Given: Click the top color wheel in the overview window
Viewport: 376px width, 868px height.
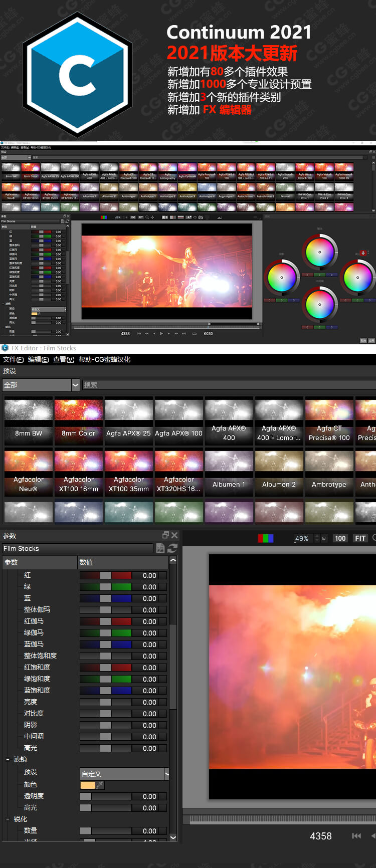Looking at the screenshot, I should click(320, 252).
